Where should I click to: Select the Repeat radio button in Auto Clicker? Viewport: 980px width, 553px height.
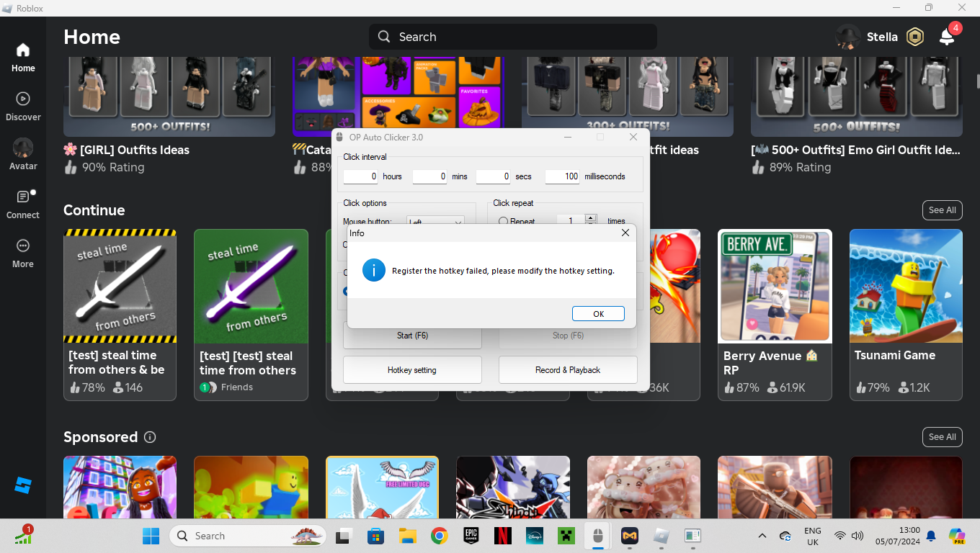point(503,222)
